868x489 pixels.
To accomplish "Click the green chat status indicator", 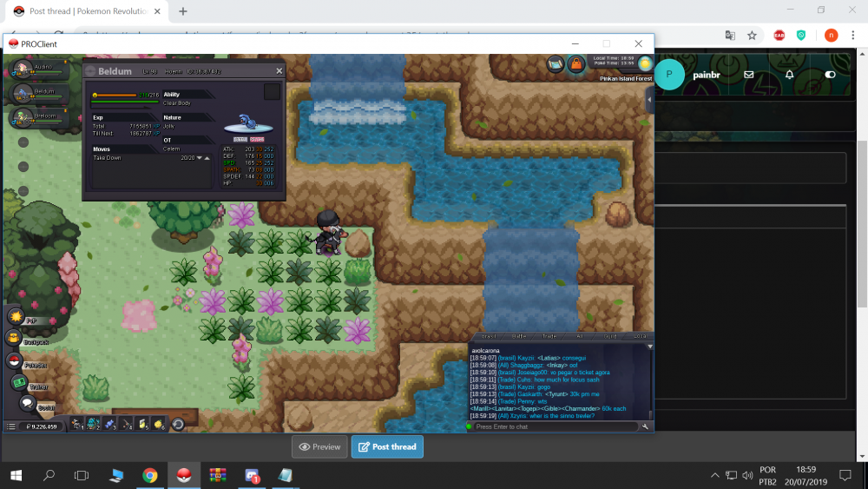I will (470, 426).
